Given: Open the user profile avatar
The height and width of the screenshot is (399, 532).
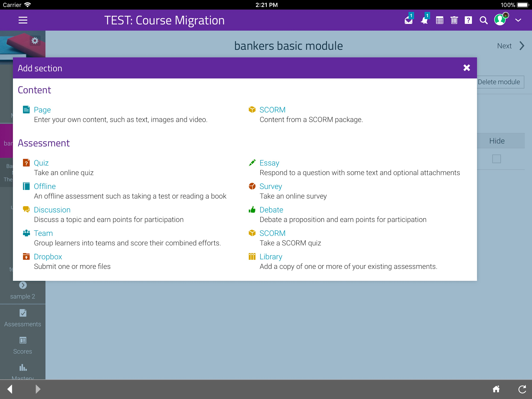Looking at the screenshot, I should point(500,20).
